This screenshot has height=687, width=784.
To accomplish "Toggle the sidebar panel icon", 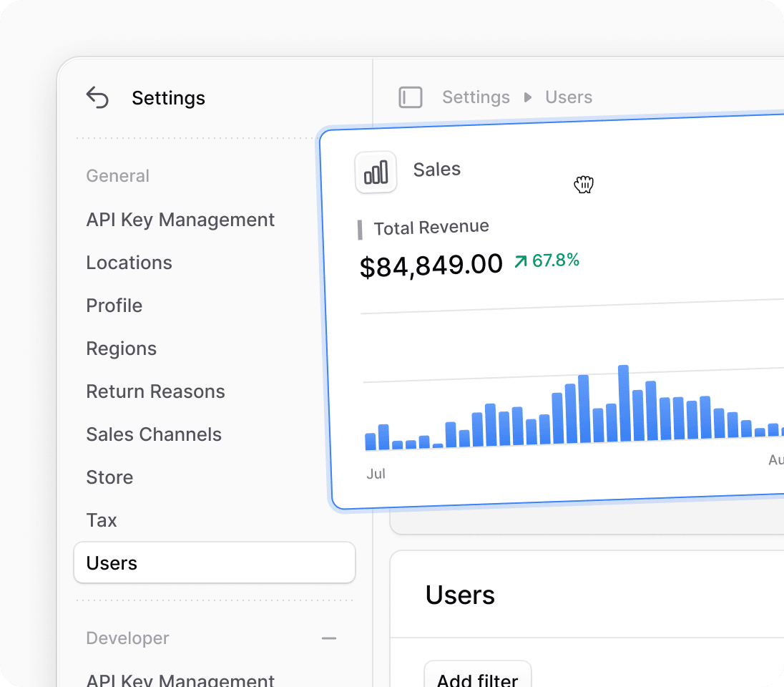I will 411,97.
